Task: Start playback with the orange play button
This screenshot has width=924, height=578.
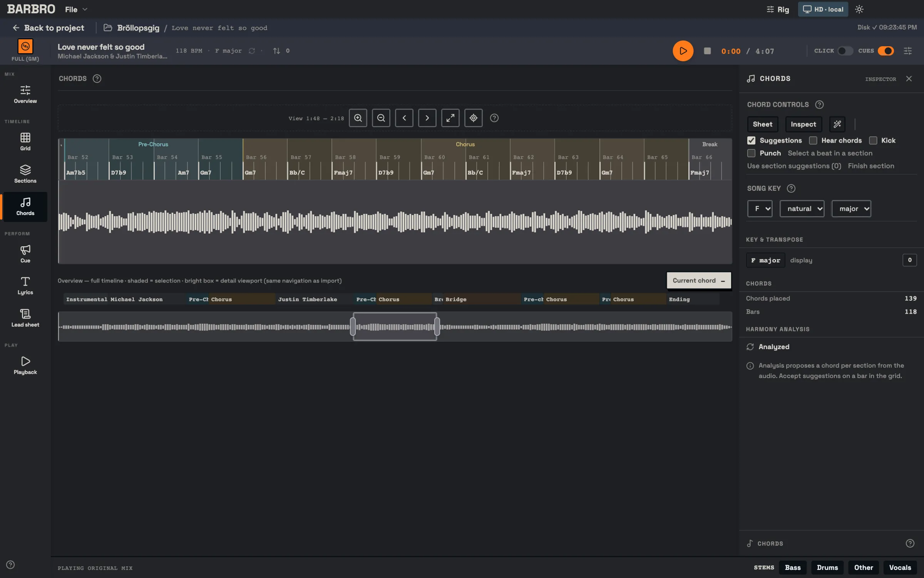Action: [683, 51]
